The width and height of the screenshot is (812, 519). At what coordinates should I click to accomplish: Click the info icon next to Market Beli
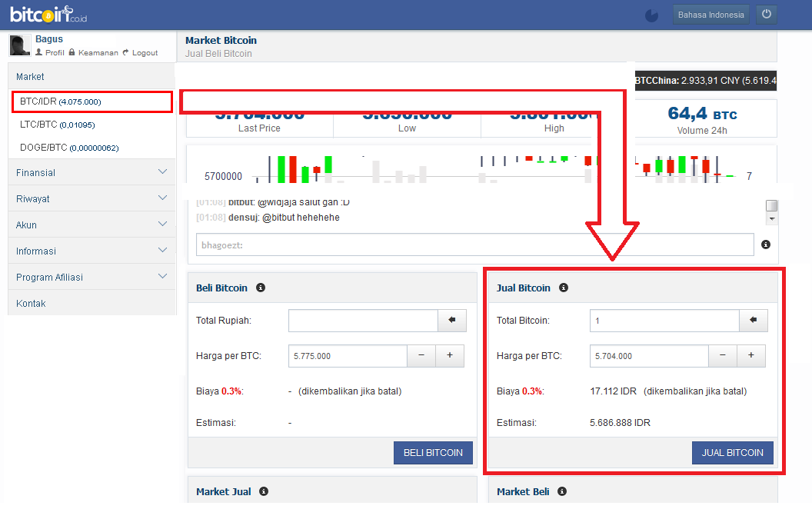(562, 491)
